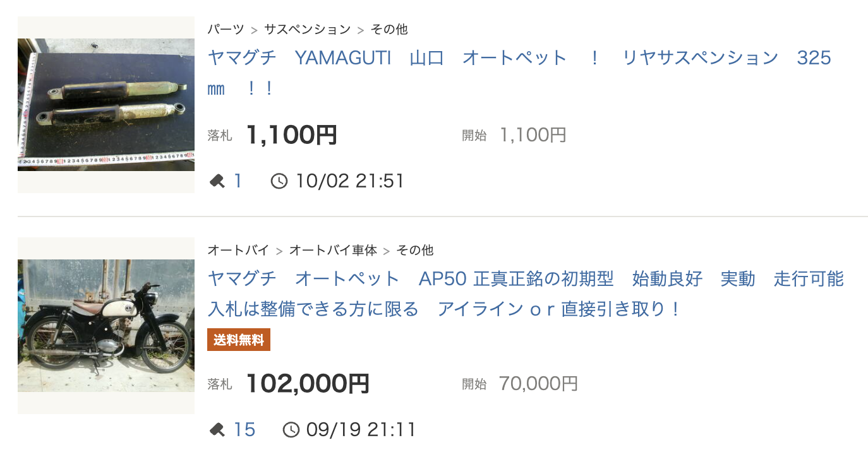Go to the パーツ breadcrumb category

pos(226,30)
